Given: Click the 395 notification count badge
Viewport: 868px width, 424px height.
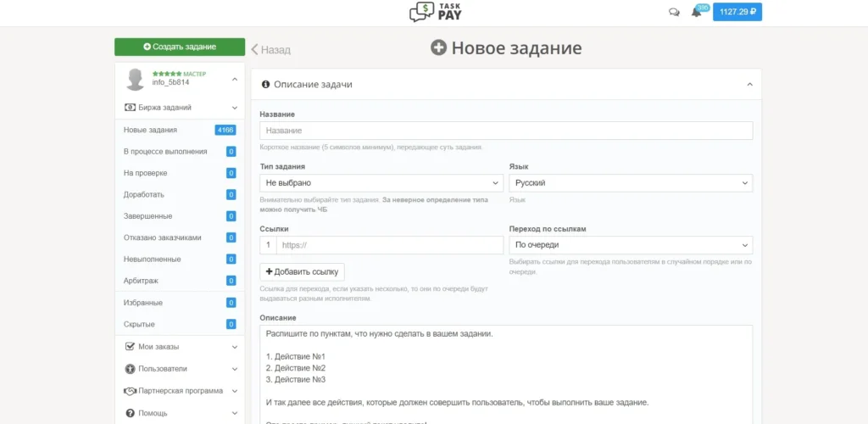Looking at the screenshot, I should pos(703,7).
